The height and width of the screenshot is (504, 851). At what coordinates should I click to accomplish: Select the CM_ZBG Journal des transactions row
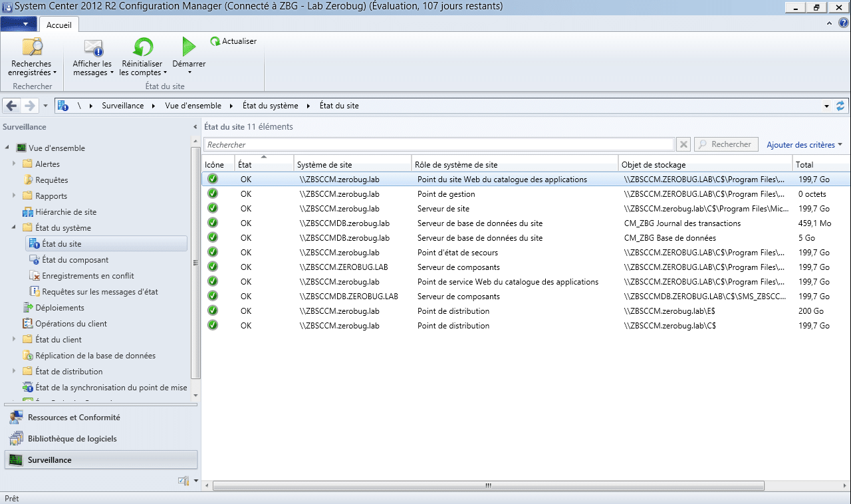(x=526, y=223)
